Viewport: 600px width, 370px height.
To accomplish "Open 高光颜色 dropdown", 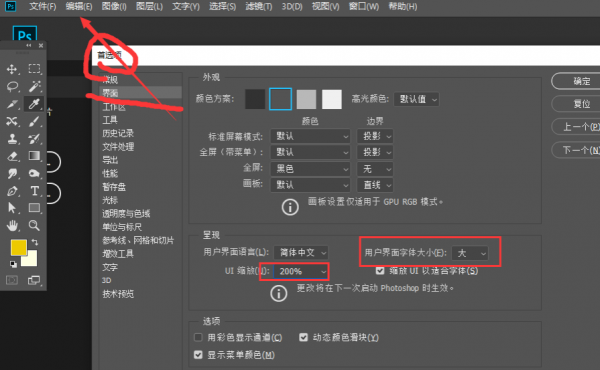I will pyautogui.click(x=416, y=99).
